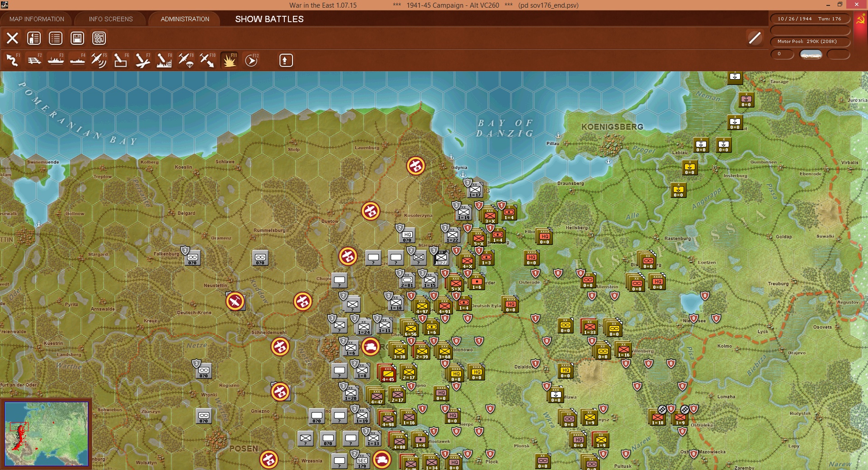Open the grid-pattern screen icon beside Save
The width and height of the screenshot is (868, 470).
[99, 38]
